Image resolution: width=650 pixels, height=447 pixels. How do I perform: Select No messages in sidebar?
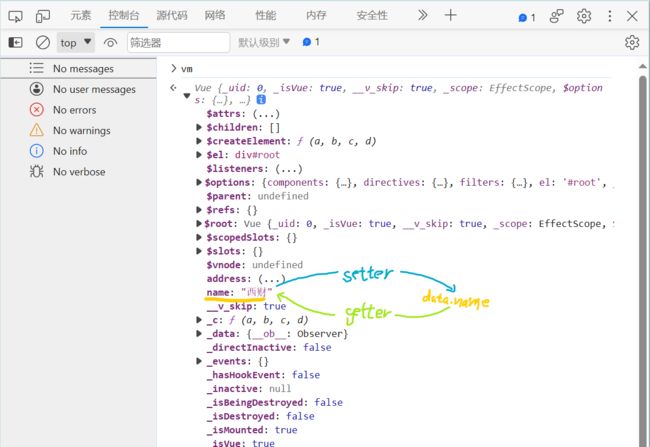78,68
